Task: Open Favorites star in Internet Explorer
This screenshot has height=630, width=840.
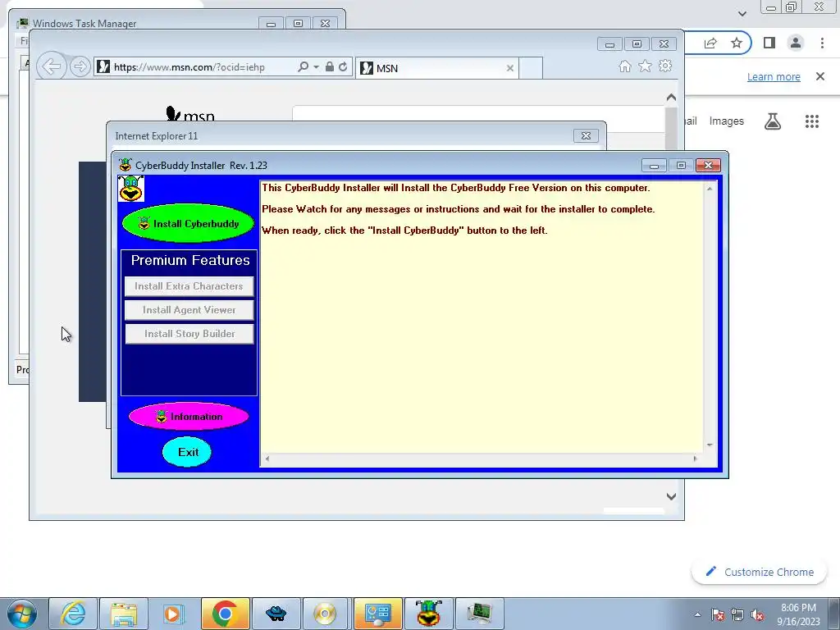Action: tap(645, 66)
